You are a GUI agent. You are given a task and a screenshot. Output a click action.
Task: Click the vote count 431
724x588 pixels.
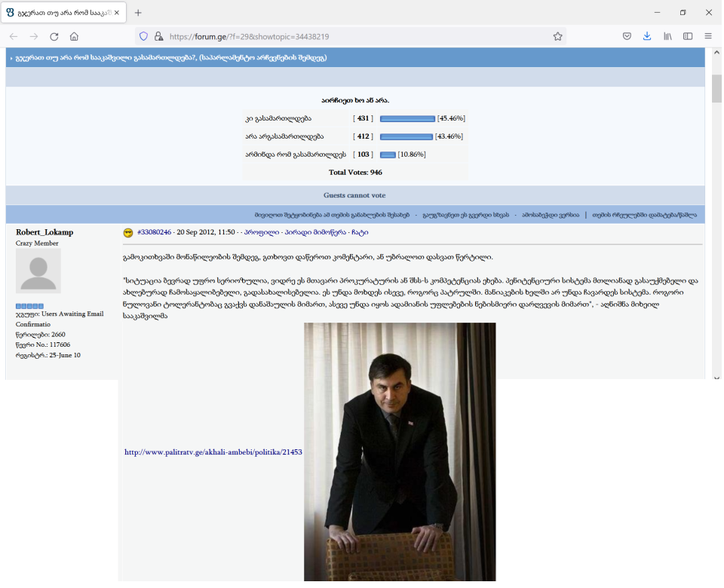point(363,118)
